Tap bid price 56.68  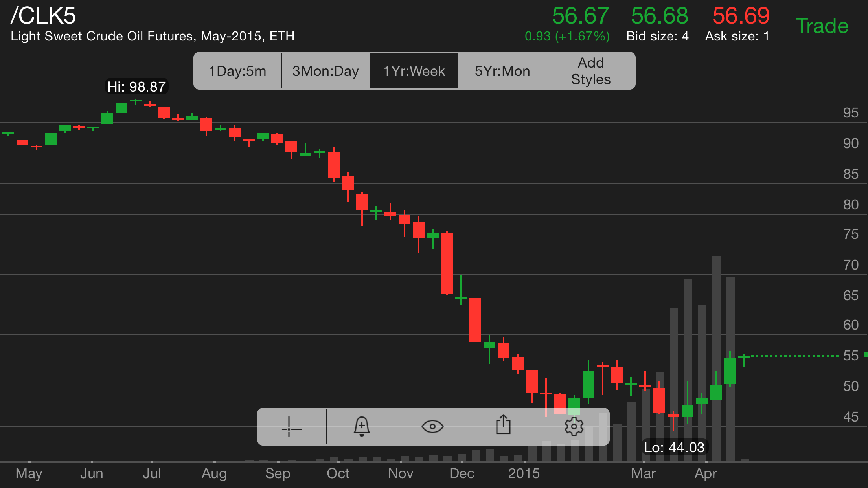coord(660,16)
